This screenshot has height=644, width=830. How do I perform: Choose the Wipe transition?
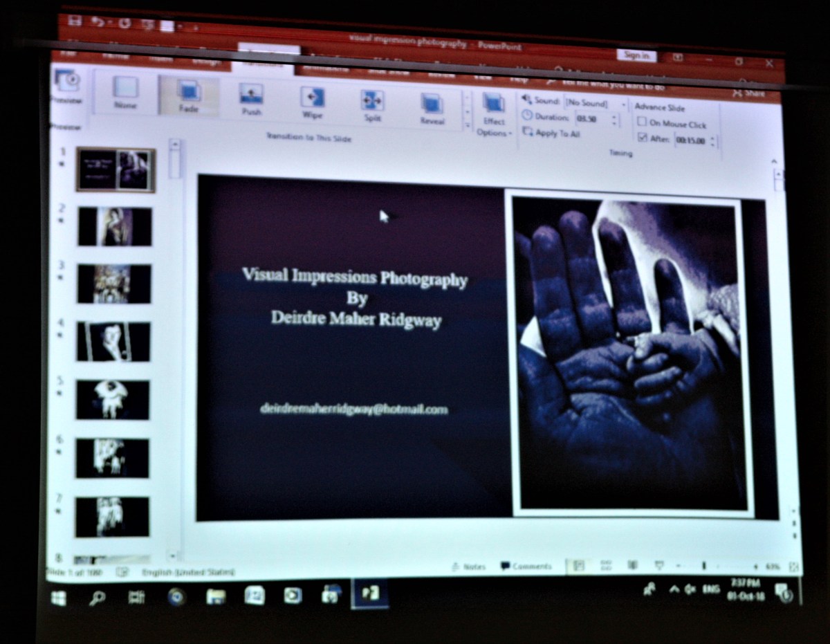312,101
